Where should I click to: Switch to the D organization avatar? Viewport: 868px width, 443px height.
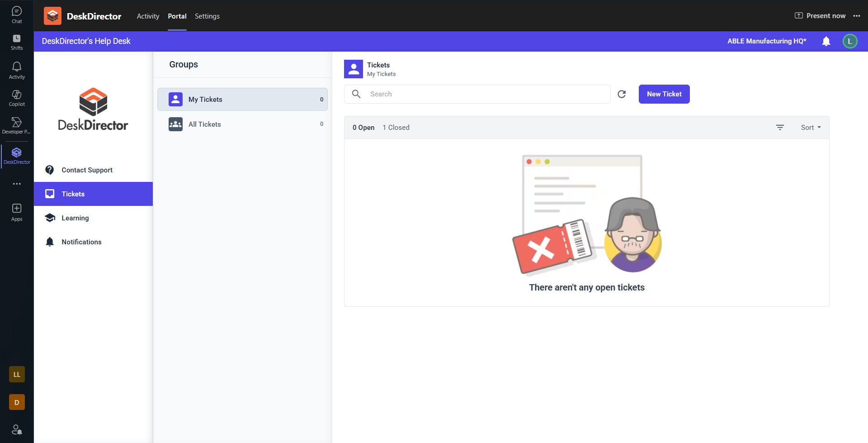click(17, 402)
